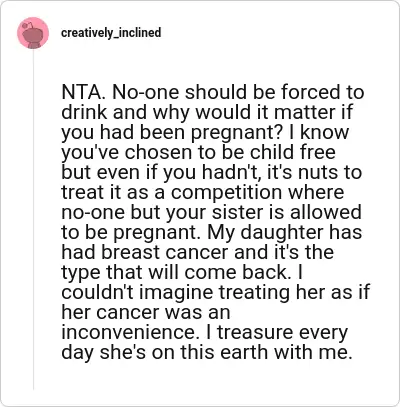Click the phrase "couldn't imagine treating"
Image resolution: width=400 pixels, height=407 pixels.
point(175,292)
